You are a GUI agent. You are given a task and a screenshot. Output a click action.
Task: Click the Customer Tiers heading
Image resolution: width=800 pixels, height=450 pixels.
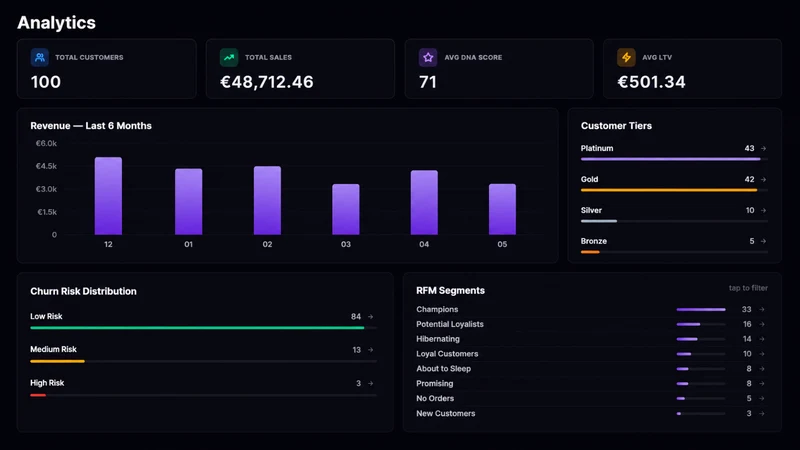(x=616, y=126)
